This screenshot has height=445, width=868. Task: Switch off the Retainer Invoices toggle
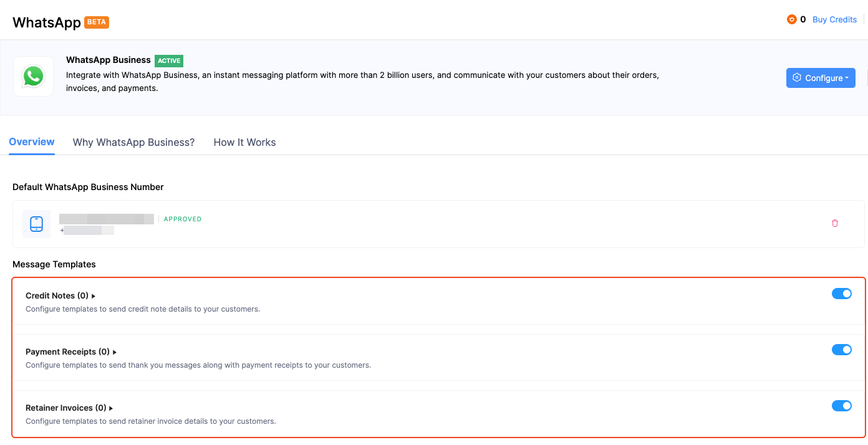coord(841,406)
